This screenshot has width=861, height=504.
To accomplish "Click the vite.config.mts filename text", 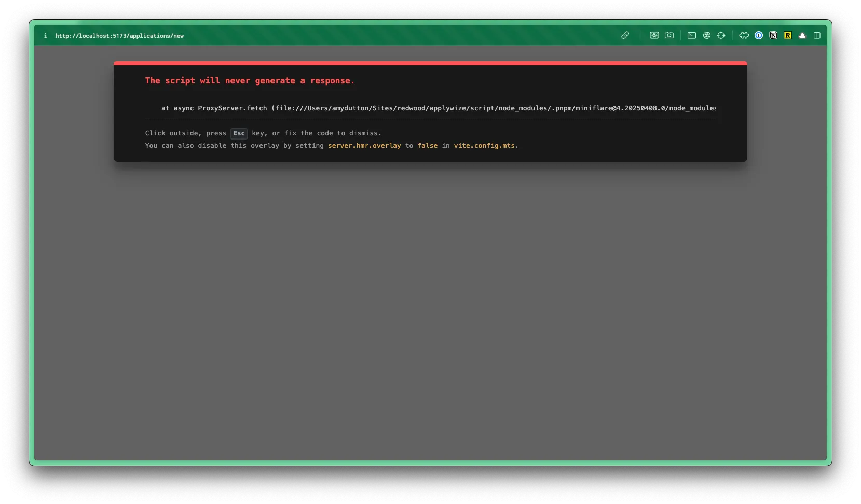I will pyautogui.click(x=484, y=146).
